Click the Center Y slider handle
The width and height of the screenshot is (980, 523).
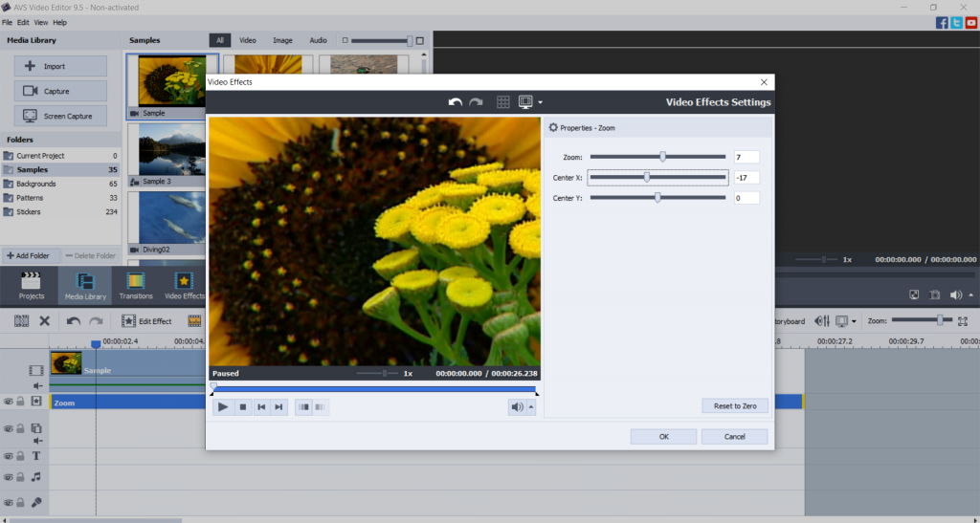click(x=657, y=198)
